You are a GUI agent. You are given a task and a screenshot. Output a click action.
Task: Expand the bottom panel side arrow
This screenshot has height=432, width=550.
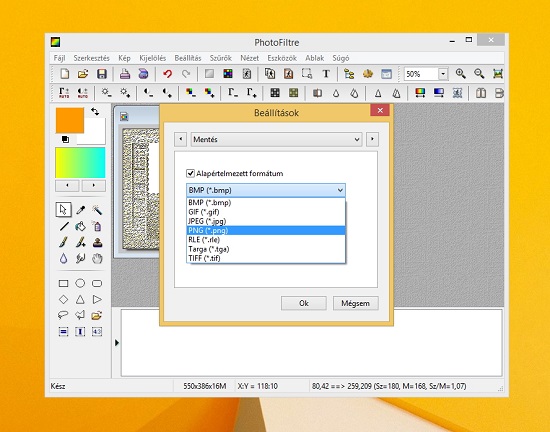117,343
